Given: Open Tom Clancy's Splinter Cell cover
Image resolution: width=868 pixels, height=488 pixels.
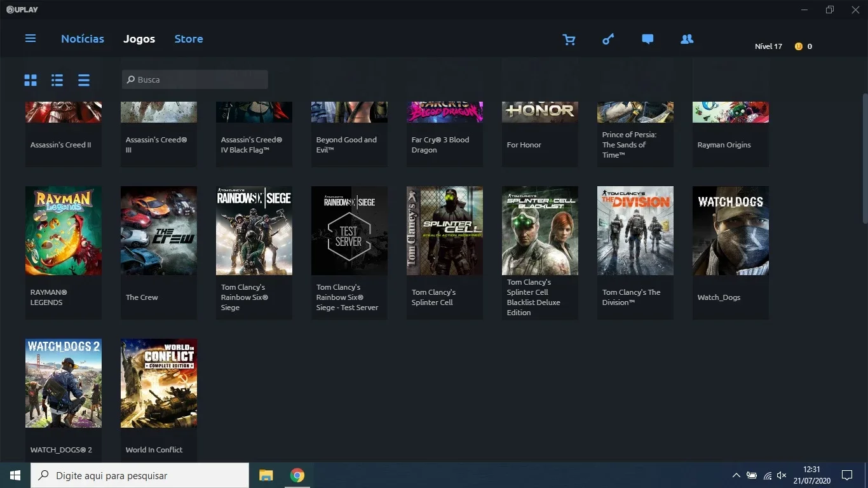Looking at the screenshot, I should pos(445,231).
